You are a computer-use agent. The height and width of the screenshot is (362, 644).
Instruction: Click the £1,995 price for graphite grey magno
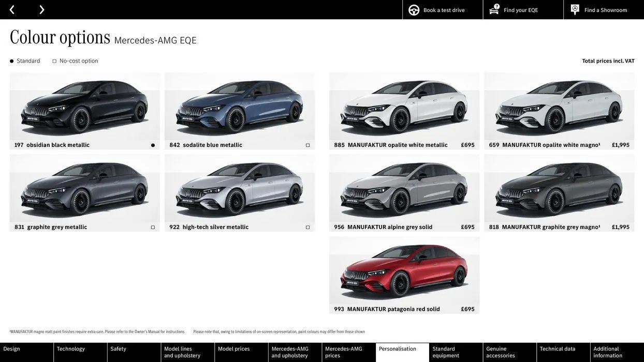(621, 228)
